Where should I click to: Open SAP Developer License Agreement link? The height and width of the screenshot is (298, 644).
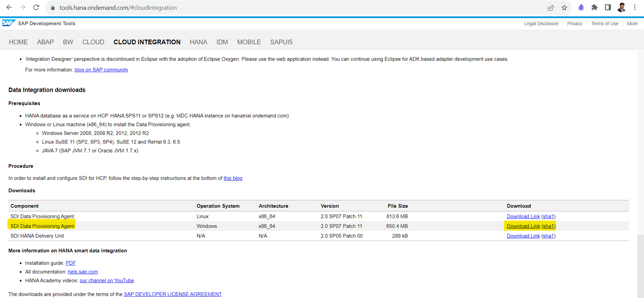tap(173, 294)
